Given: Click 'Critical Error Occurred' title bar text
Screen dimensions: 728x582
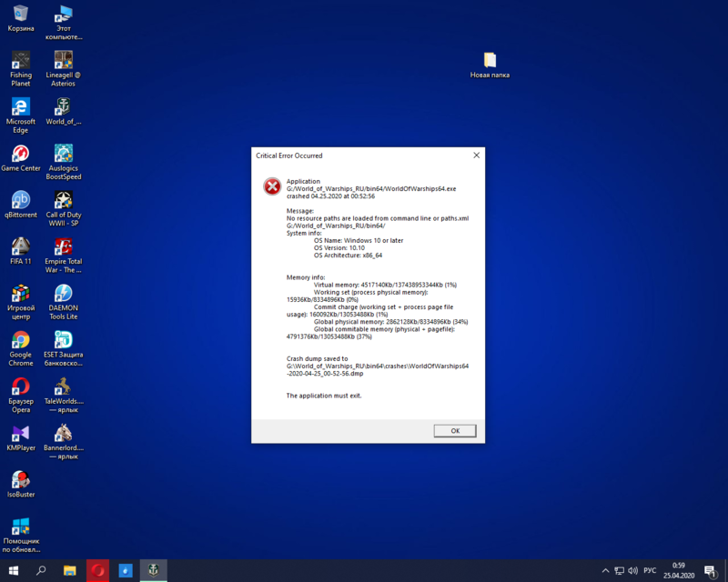Looking at the screenshot, I should [288, 156].
